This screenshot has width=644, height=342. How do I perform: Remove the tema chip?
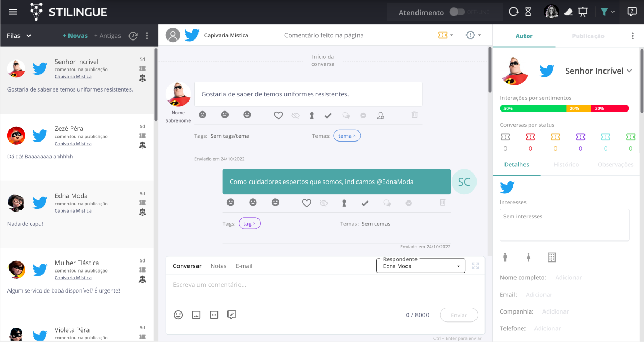(x=354, y=136)
